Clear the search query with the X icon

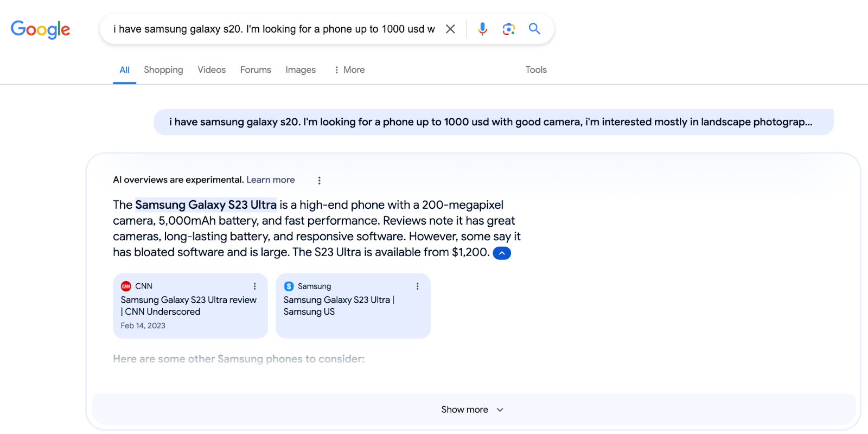[450, 29]
